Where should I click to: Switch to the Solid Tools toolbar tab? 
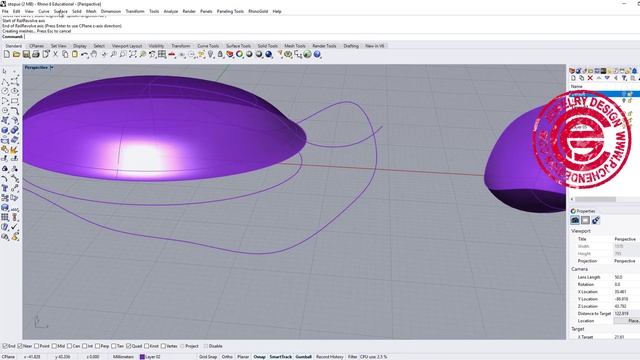click(267, 46)
